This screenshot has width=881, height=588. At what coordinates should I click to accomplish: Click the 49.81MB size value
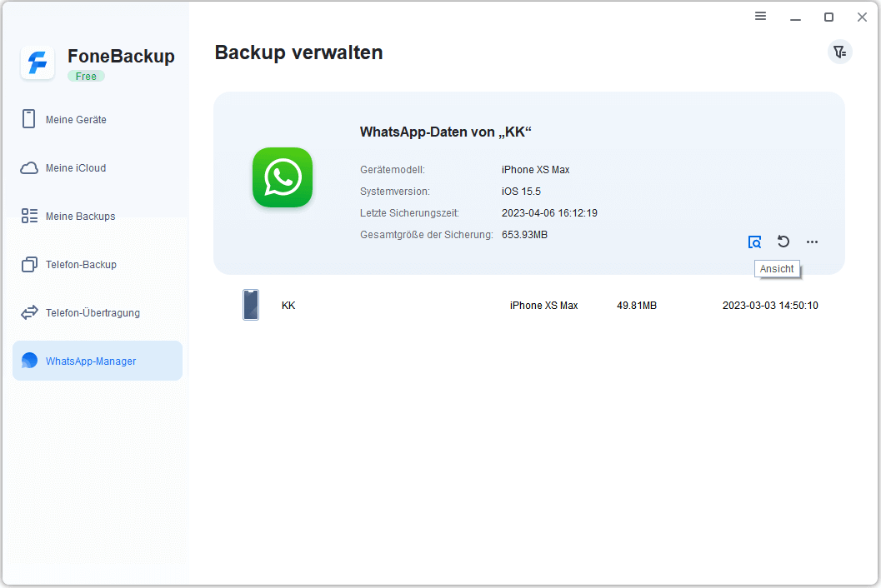point(637,306)
